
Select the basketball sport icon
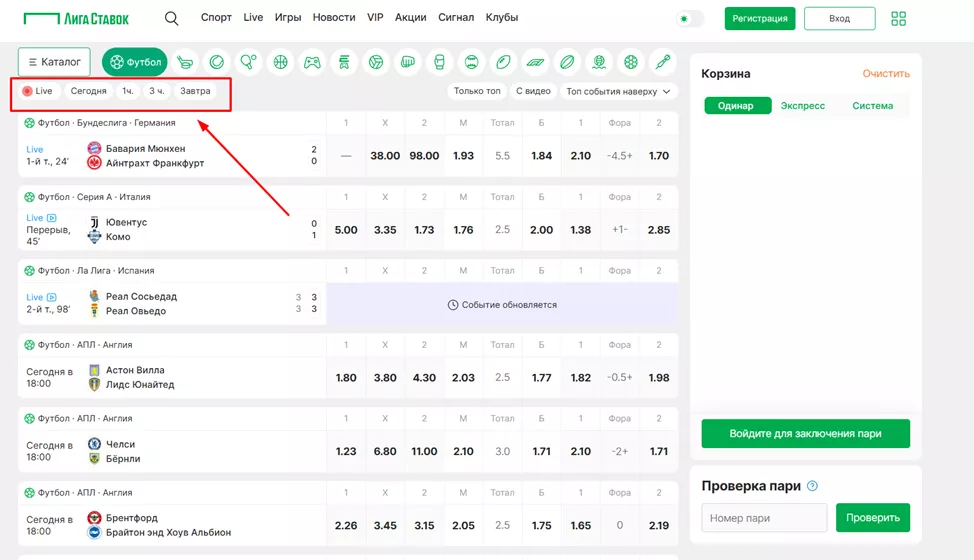click(281, 62)
